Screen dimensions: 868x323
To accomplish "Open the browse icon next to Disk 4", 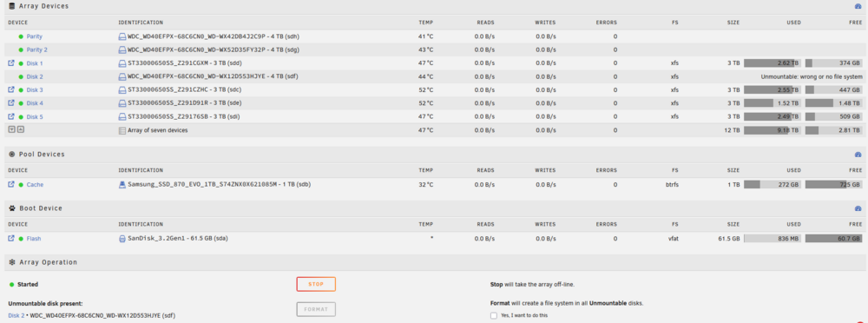I will click(11, 103).
